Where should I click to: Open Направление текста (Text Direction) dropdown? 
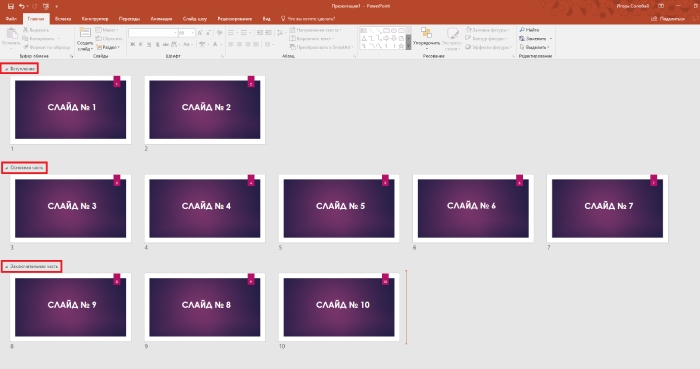click(x=315, y=30)
